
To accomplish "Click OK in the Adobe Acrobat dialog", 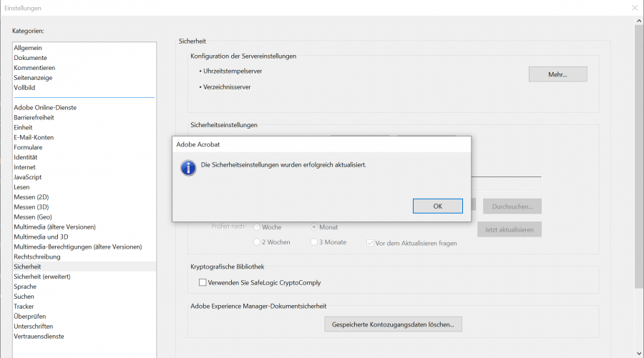I will tap(437, 206).
